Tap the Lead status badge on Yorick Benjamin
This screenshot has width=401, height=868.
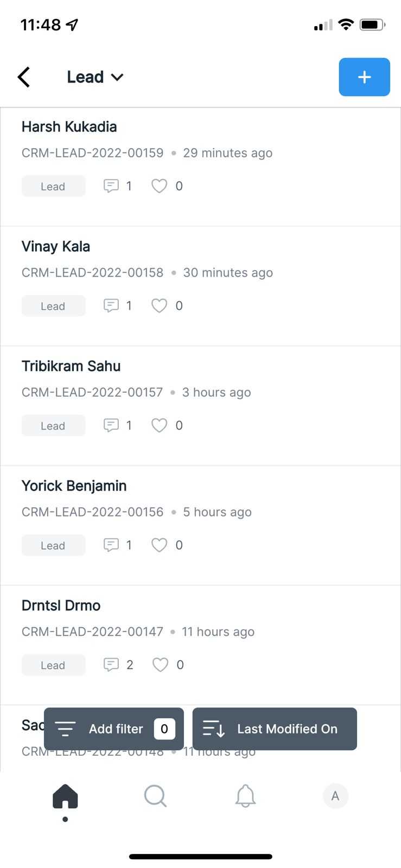coord(53,545)
